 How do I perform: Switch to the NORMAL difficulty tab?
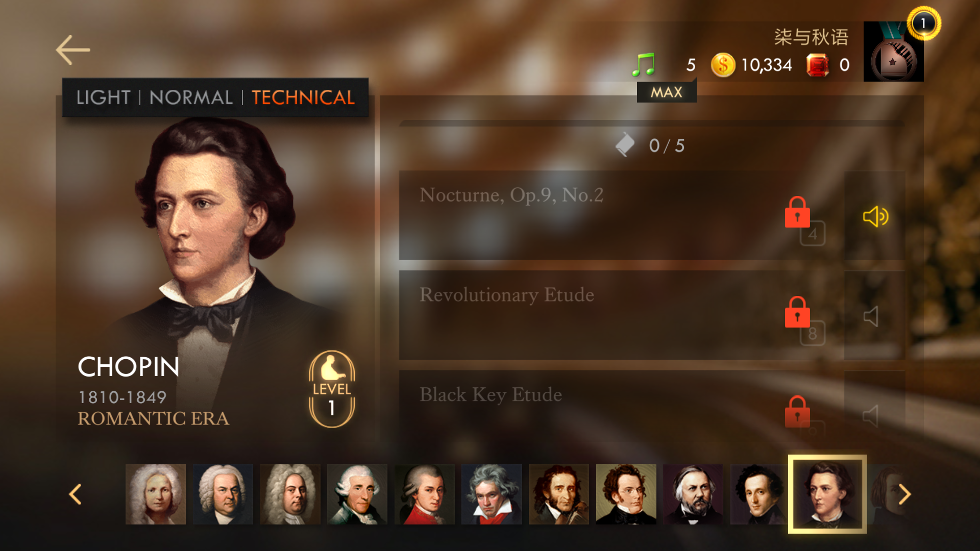pyautogui.click(x=191, y=97)
